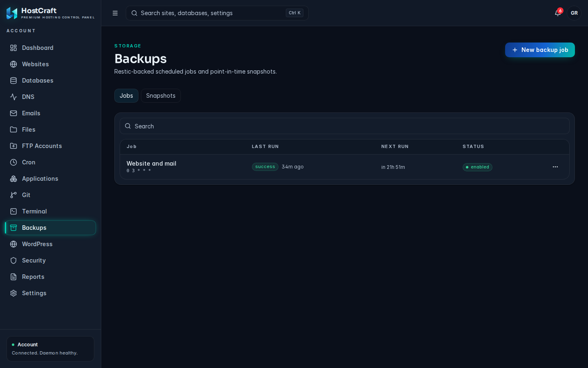Click the DNS activity icon

(x=13, y=97)
